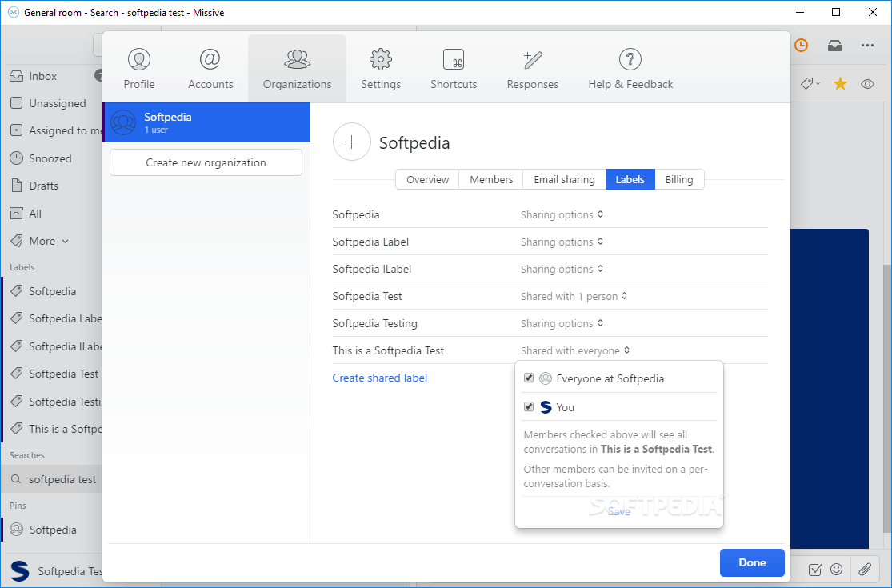Switch to the Members tab
The height and width of the screenshot is (588, 892).
[491, 179]
